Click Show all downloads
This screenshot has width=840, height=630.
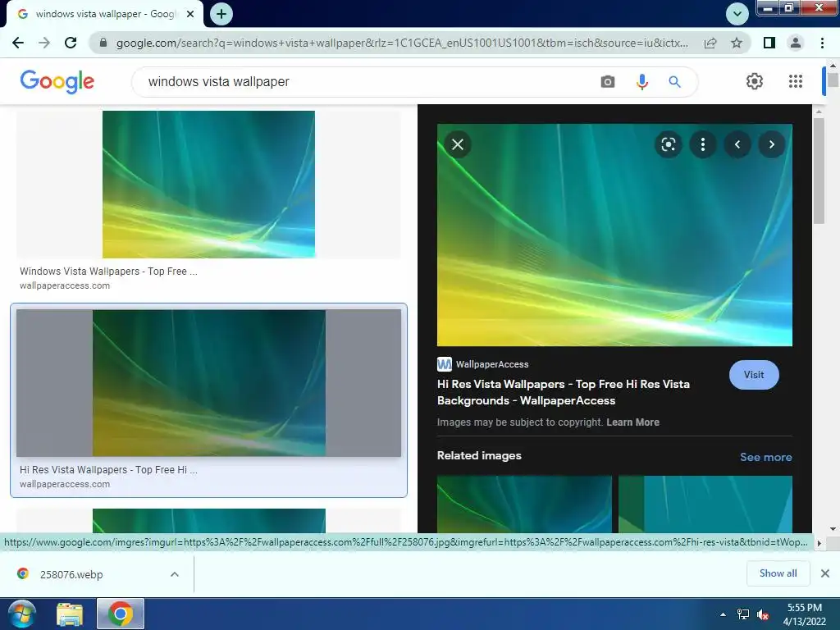[778, 573]
